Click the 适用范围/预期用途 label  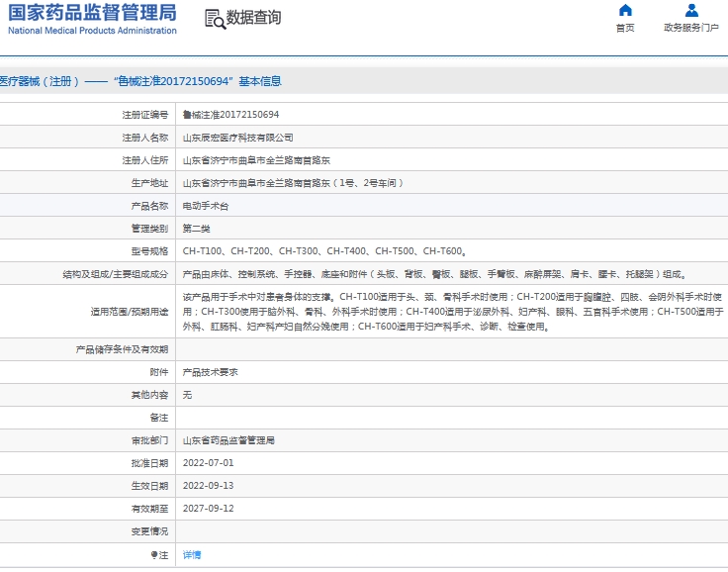[x=130, y=312]
